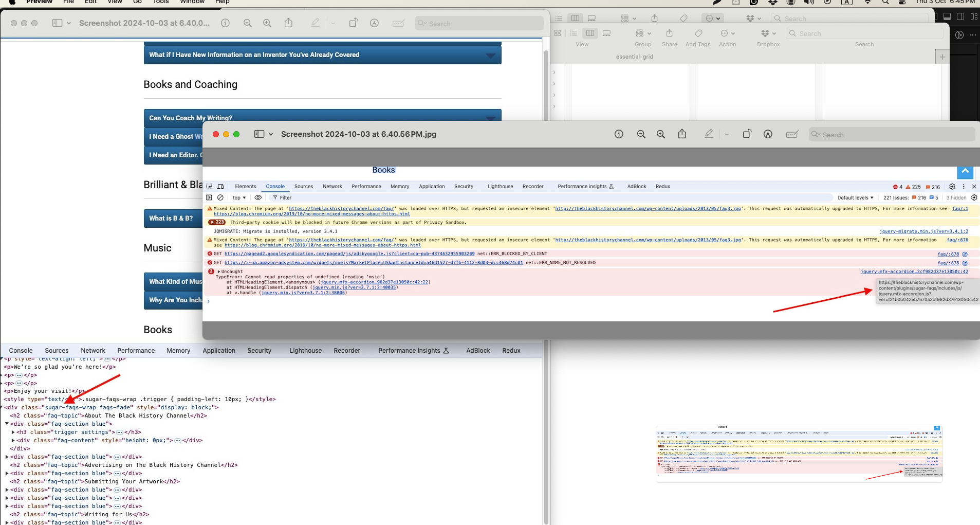The height and width of the screenshot is (525, 980).
Task: Open the Tools menu in the menu bar
Action: point(161,2)
